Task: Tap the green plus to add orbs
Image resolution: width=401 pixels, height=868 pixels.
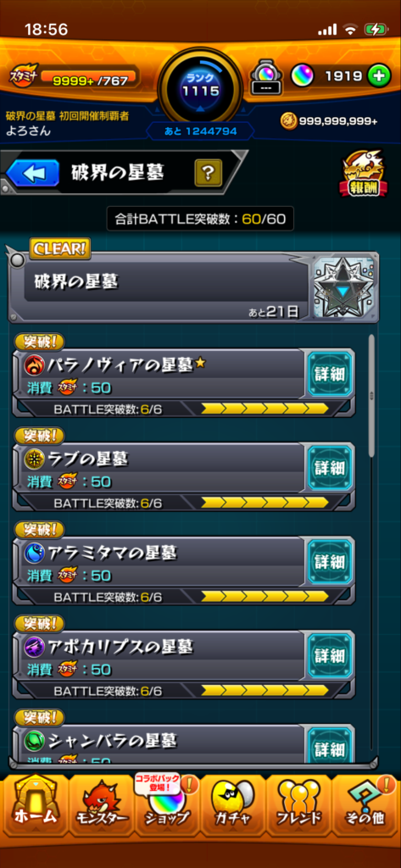Action: coord(380,76)
